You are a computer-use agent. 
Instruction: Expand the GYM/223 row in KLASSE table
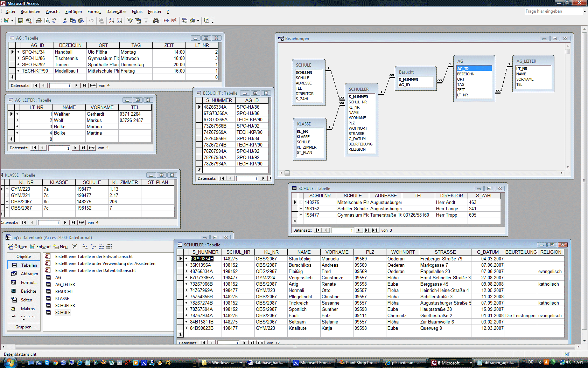pyautogui.click(x=7, y=189)
